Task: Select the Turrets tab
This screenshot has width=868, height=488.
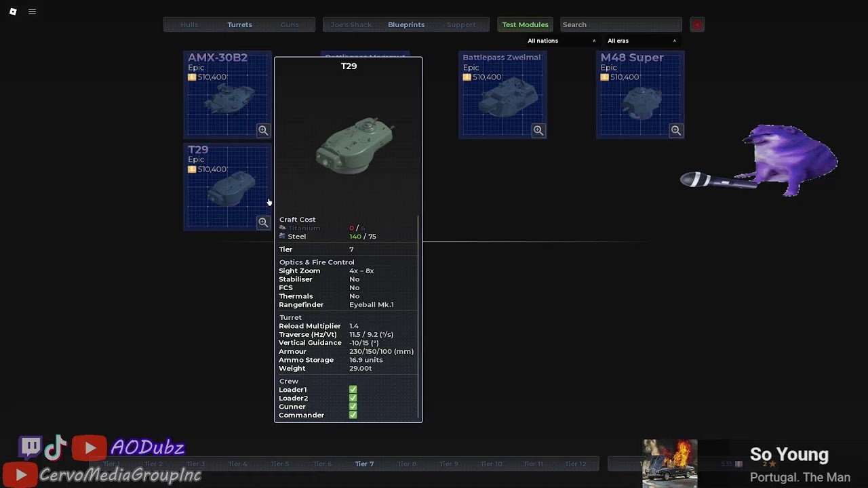Action: coord(239,24)
